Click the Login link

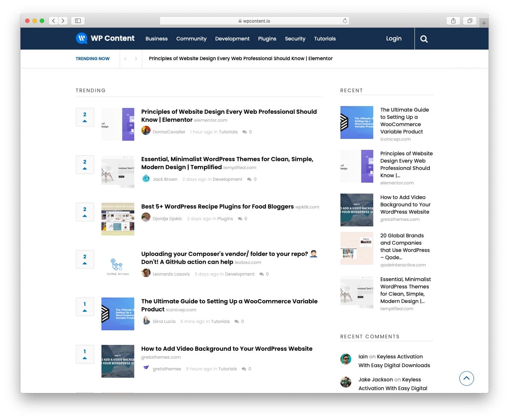pos(393,38)
